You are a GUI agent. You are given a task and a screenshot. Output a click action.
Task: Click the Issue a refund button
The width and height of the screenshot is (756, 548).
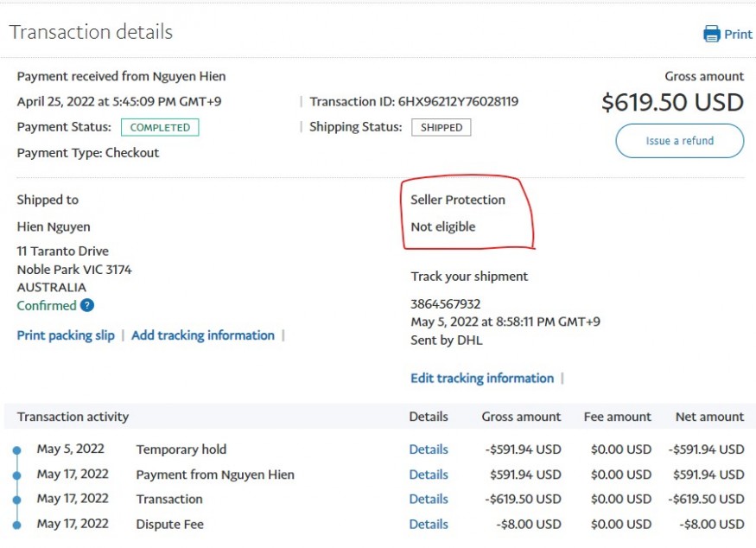point(679,141)
